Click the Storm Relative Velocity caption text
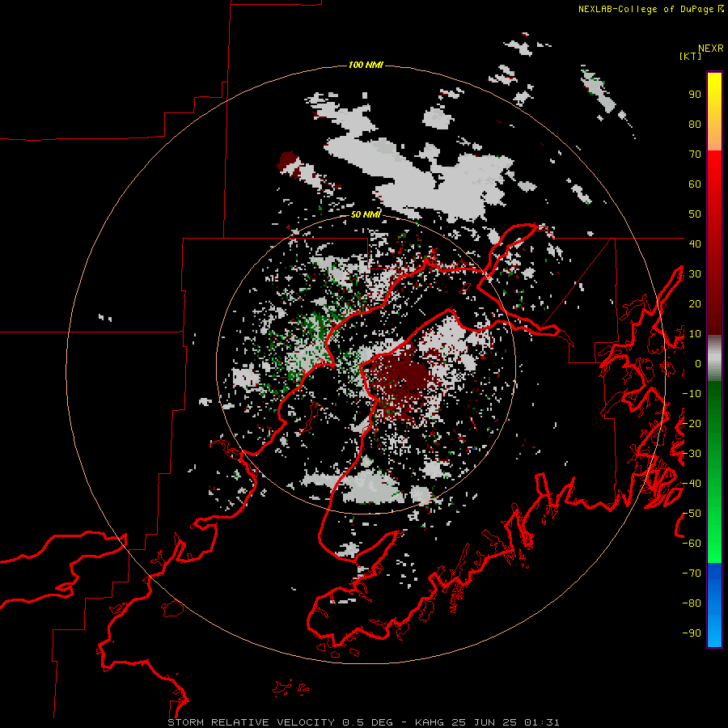The height and width of the screenshot is (728, 728). pyautogui.click(x=363, y=722)
